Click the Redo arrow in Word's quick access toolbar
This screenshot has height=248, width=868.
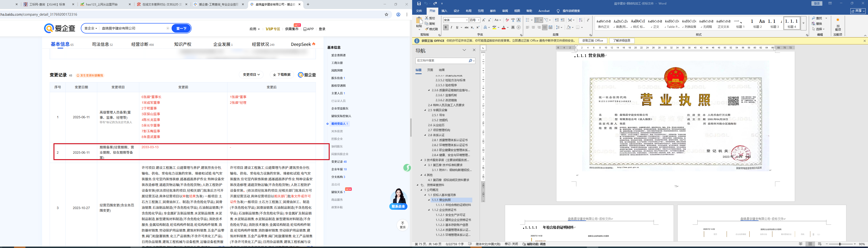(x=435, y=3)
